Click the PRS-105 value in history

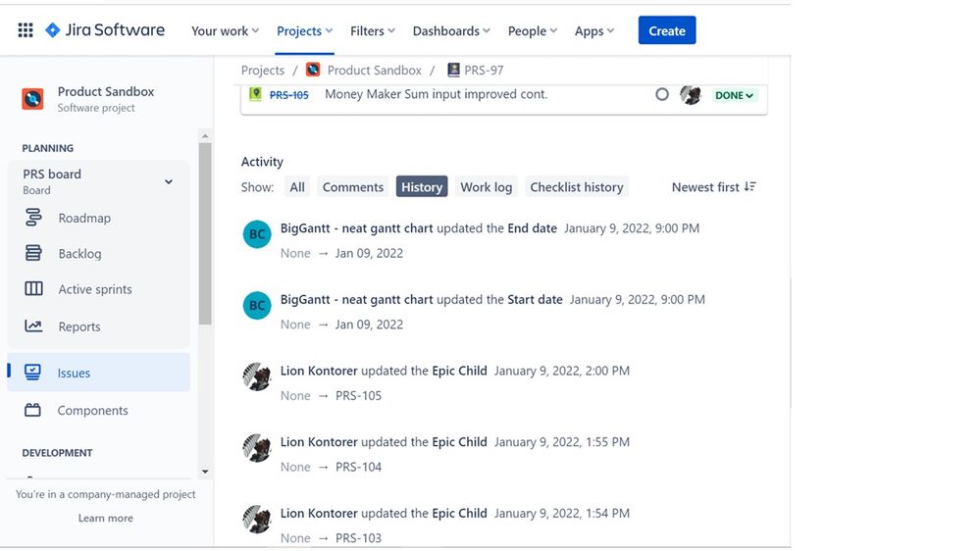point(358,395)
